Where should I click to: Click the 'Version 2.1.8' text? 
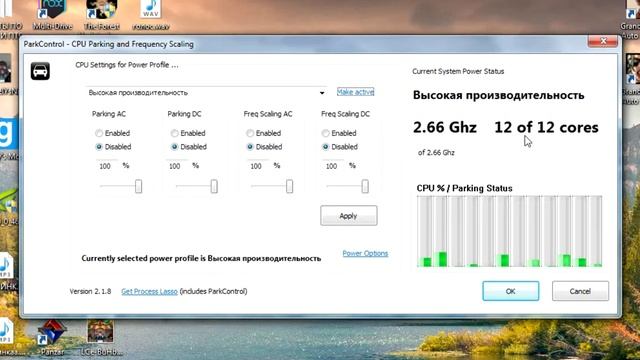[x=90, y=291]
